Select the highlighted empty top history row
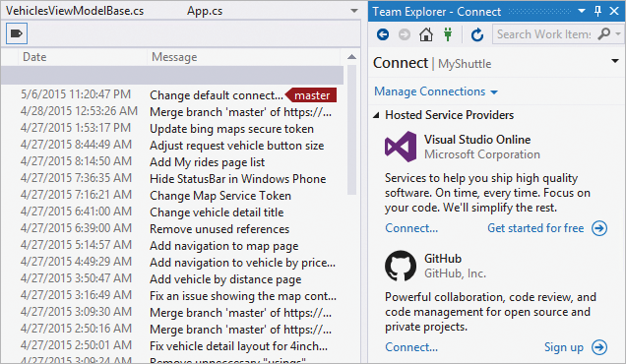Image resolution: width=626 pixels, height=364 pixels. tap(172, 75)
